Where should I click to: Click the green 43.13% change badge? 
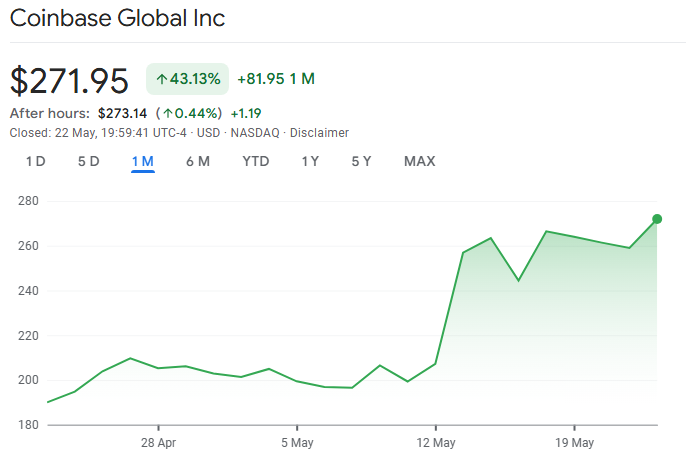click(x=188, y=79)
